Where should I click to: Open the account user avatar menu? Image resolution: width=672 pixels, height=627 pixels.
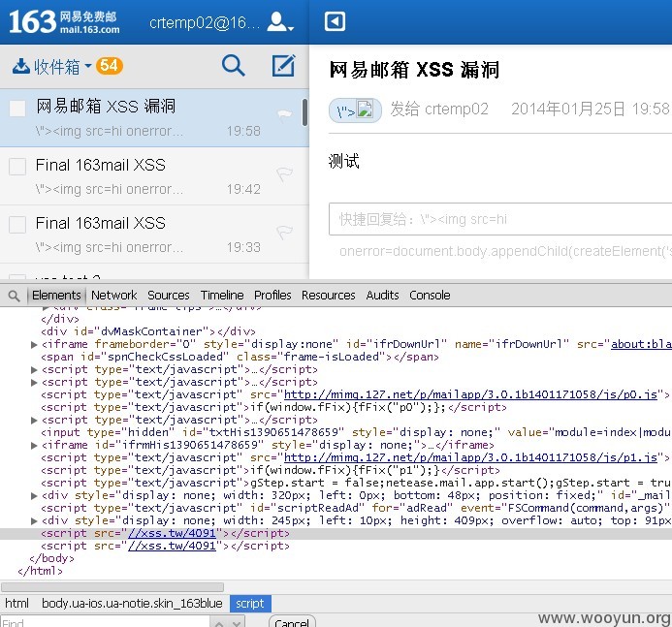pos(280,22)
